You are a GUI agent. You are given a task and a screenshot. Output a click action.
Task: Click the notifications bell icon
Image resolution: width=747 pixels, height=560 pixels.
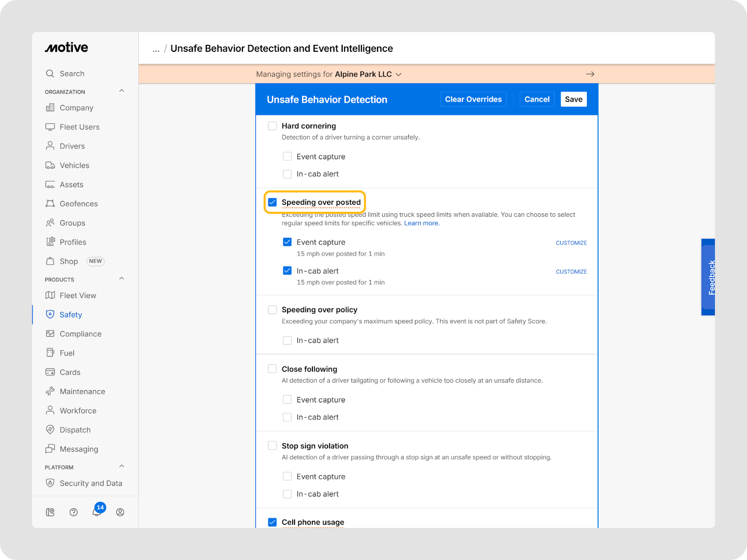[x=96, y=512]
